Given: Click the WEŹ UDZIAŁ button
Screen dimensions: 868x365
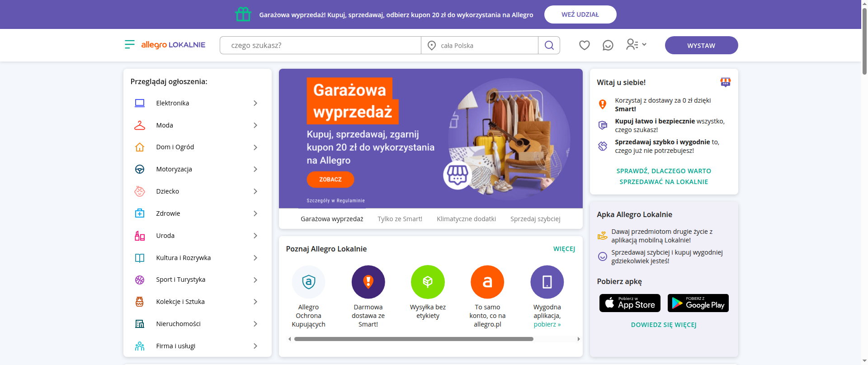Looking at the screenshot, I should pos(580,14).
